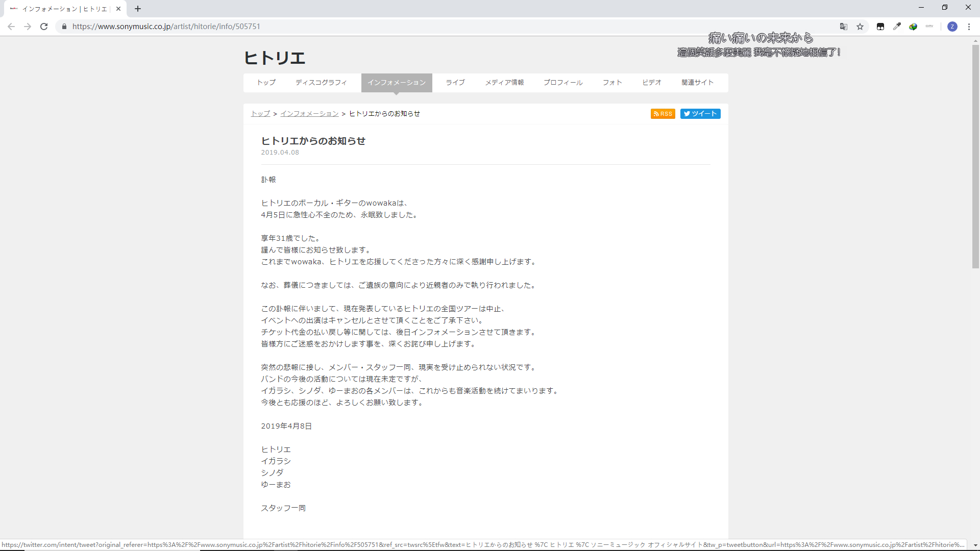Open the small grey extension icon
This screenshot has width=980, height=551.
(x=929, y=27)
